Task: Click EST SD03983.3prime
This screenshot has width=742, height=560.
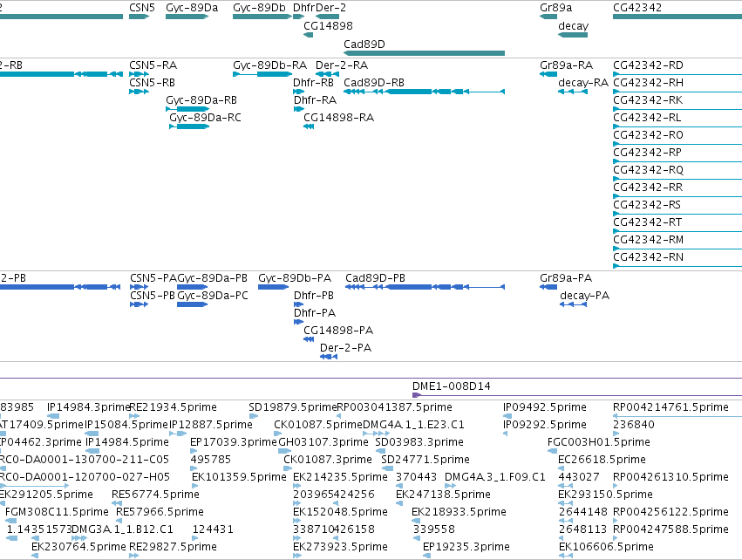Action: tap(419, 442)
